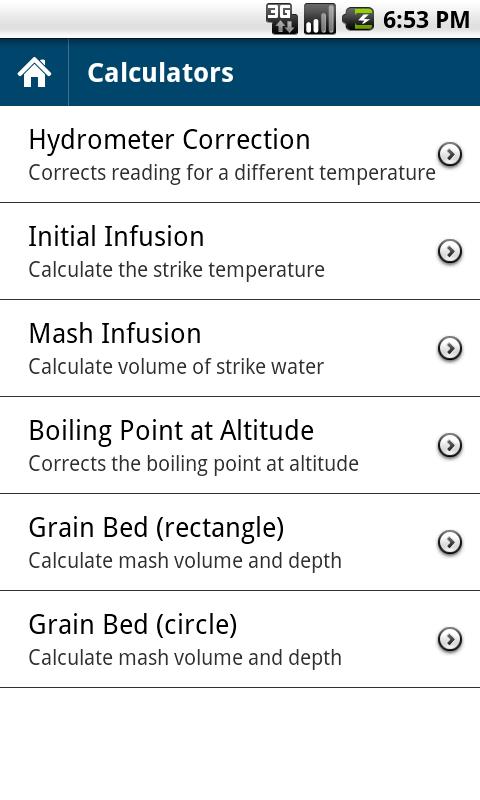Viewport: 480px width, 800px height.
Task: Tap the Home icon in header
Action: (x=34, y=72)
